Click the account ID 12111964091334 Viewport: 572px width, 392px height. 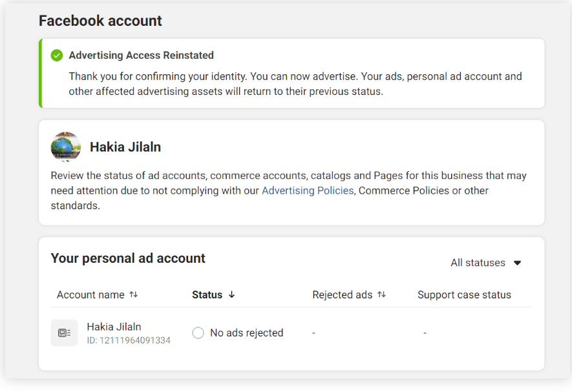coord(129,340)
